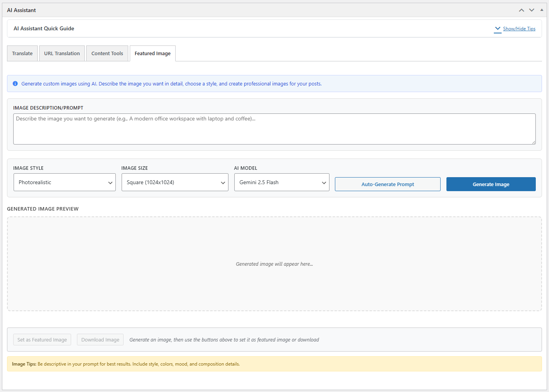Move AI Assistant panel down arrow

532,10
